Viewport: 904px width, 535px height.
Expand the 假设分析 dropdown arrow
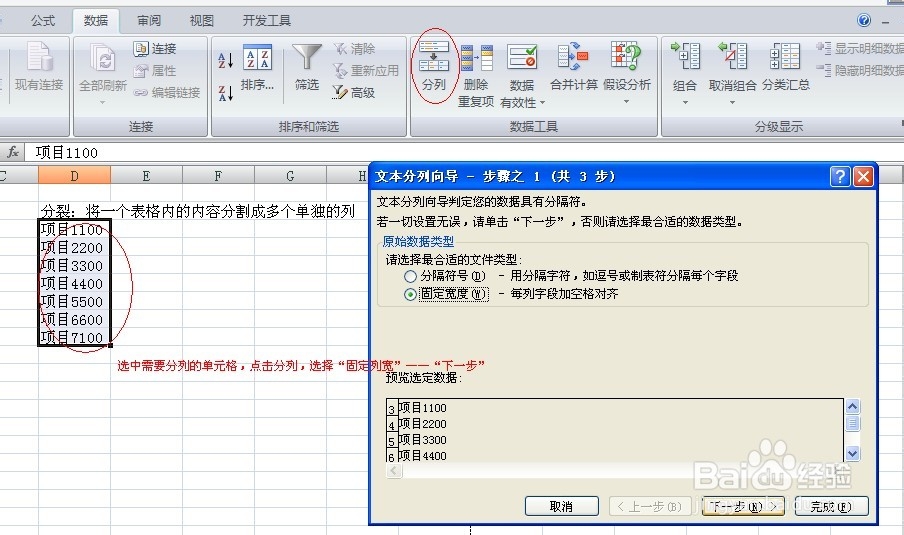627,102
